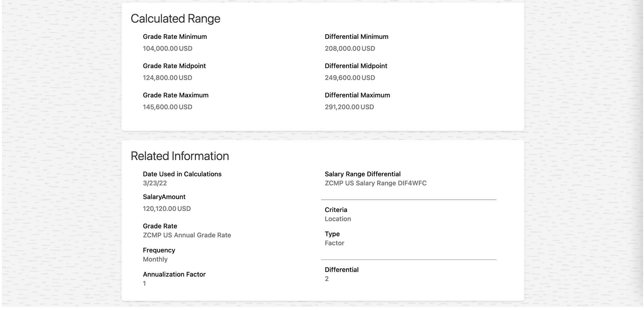Click the 124,800.00 USD midpoint value
The height and width of the screenshot is (310, 644).
(167, 78)
